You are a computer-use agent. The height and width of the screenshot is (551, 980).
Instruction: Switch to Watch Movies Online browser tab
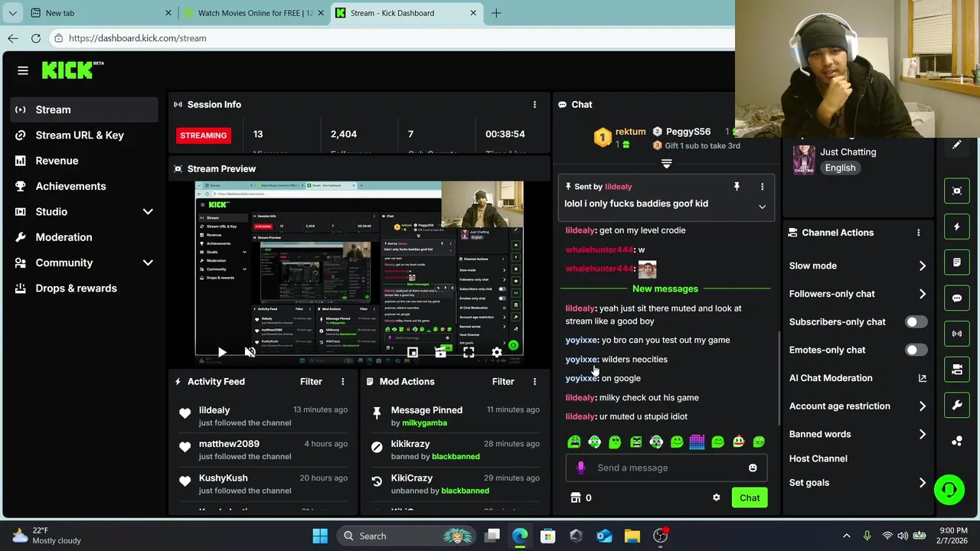click(254, 13)
